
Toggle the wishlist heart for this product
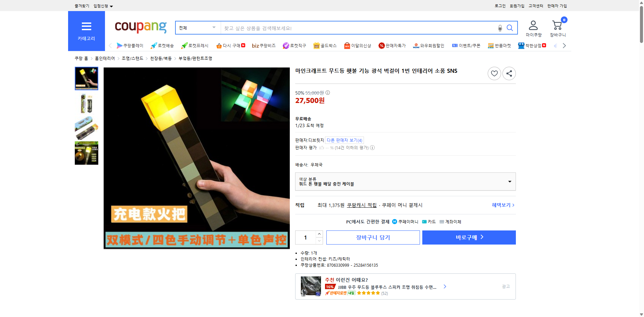pos(494,73)
